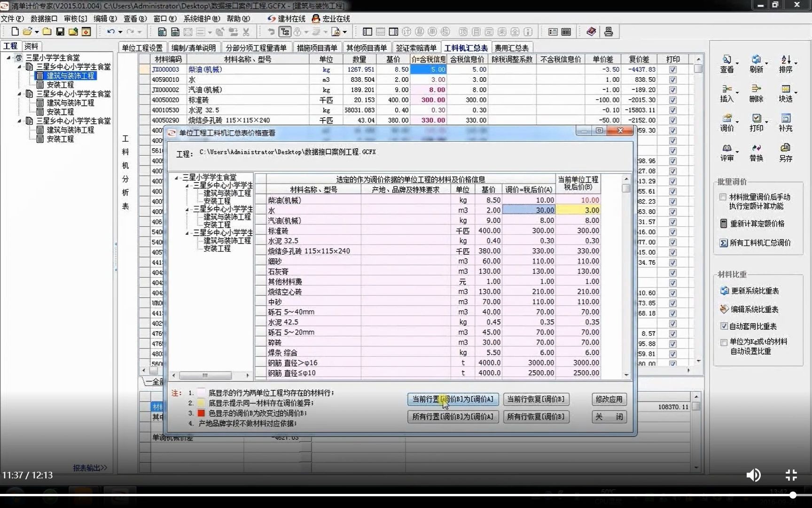Toggle print checkbox for 水泥 32.5 row
812x508 pixels.
(x=673, y=110)
